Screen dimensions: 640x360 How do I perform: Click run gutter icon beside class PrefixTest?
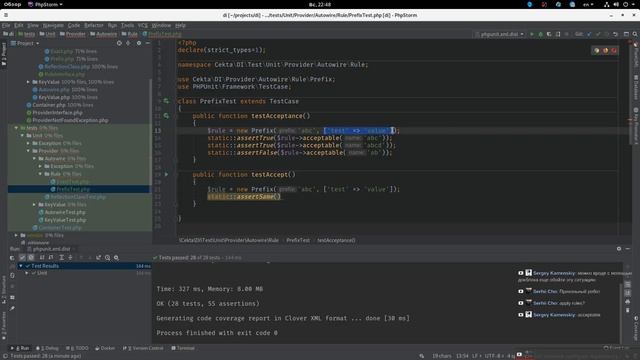pos(166,101)
